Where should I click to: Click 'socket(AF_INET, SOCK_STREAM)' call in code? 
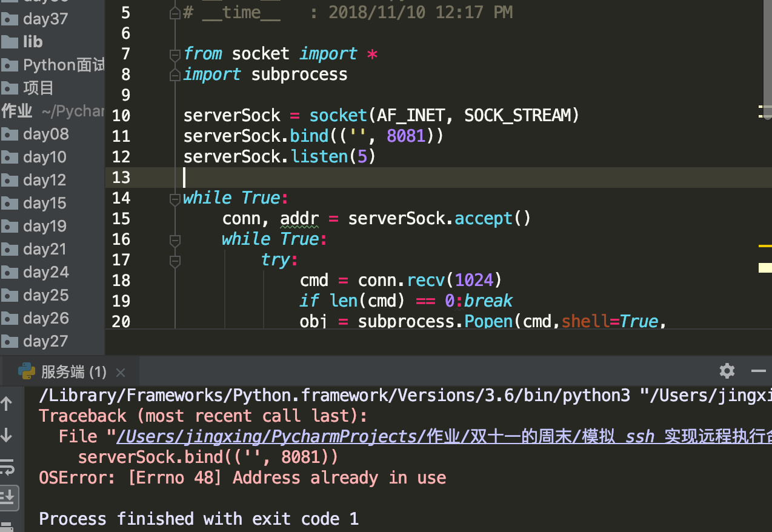pyautogui.click(x=445, y=115)
